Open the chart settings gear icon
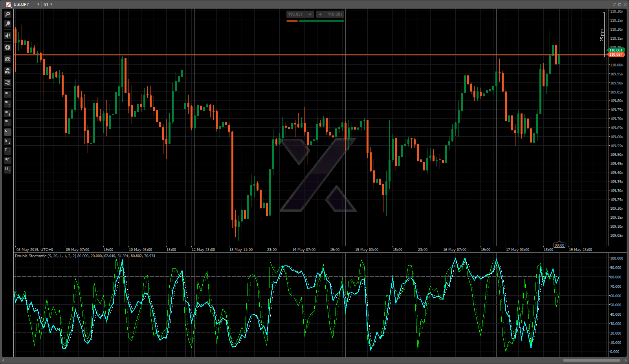Screen dimensions: 629x364 coord(7,82)
